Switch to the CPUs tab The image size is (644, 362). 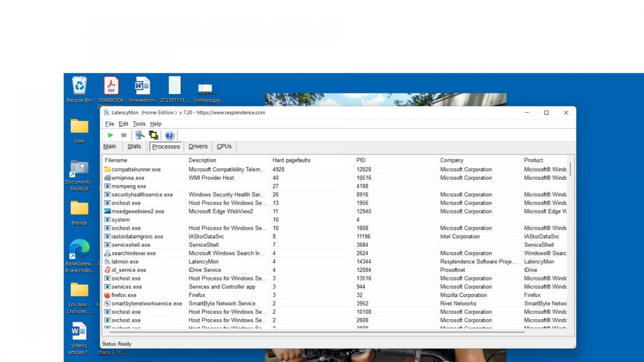(224, 146)
